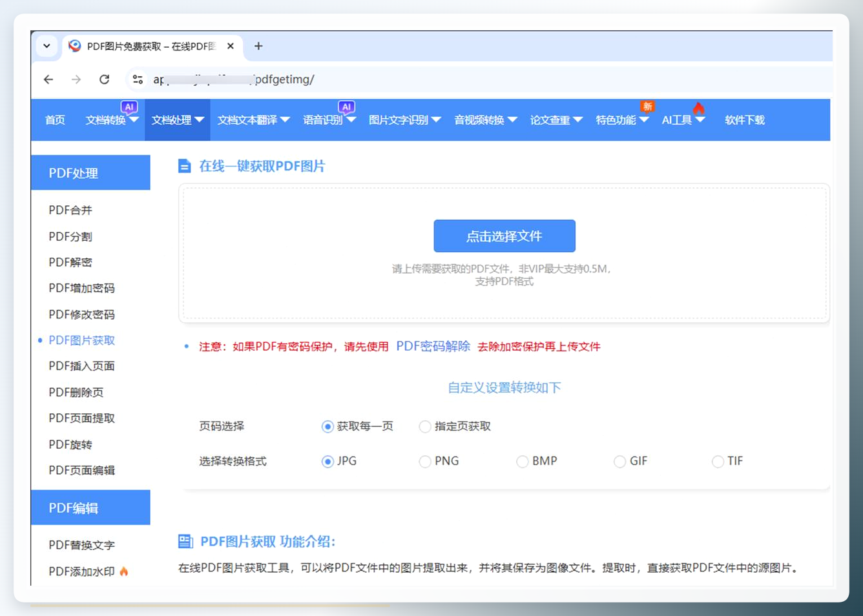
Task: Open PDF页面提取 in the sidebar
Action: pos(81,418)
